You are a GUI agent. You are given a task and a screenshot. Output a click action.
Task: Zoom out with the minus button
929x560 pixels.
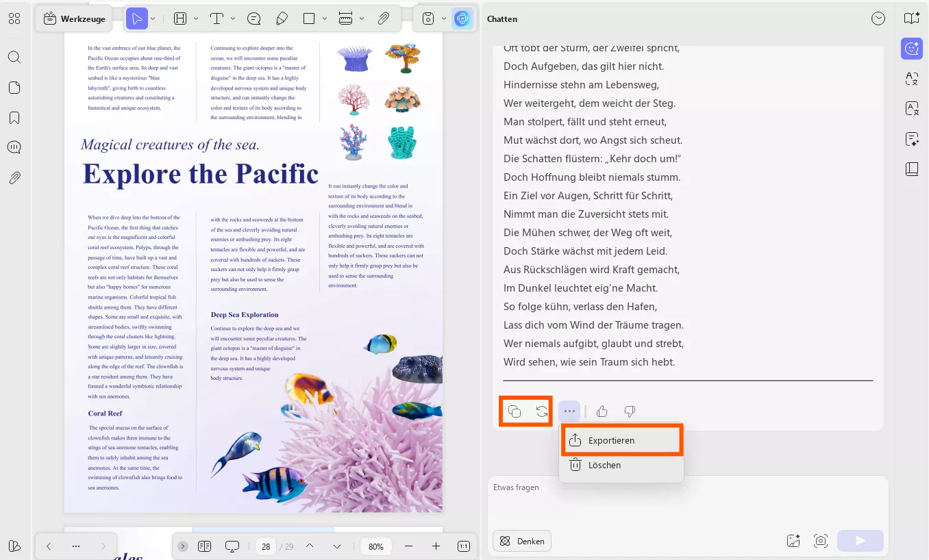409,546
